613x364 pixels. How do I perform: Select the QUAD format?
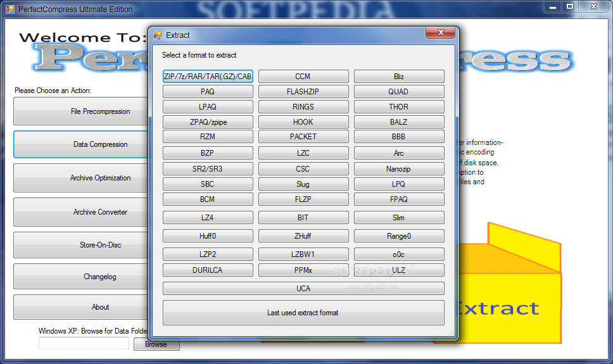pos(399,92)
